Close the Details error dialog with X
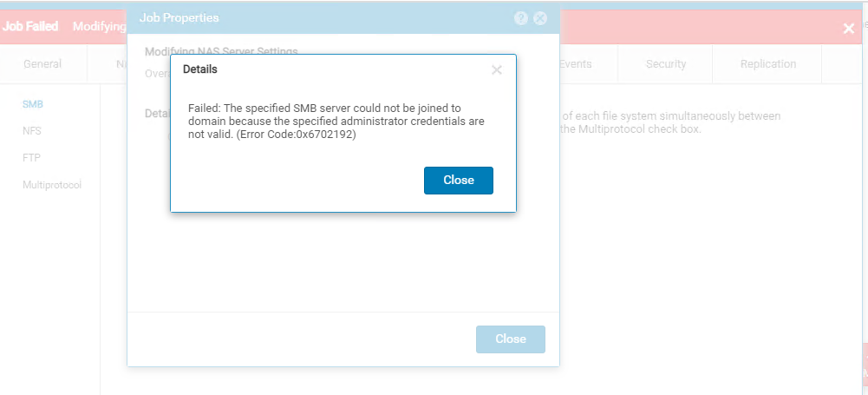The image size is (868, 395). click(497, 70)
